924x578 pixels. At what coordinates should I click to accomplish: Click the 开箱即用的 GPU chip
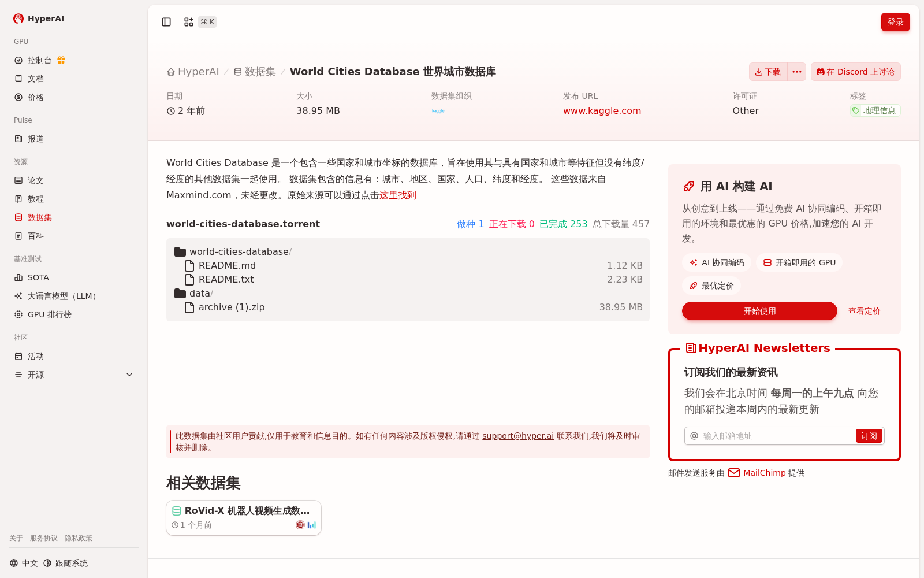[x=799, y=262]
